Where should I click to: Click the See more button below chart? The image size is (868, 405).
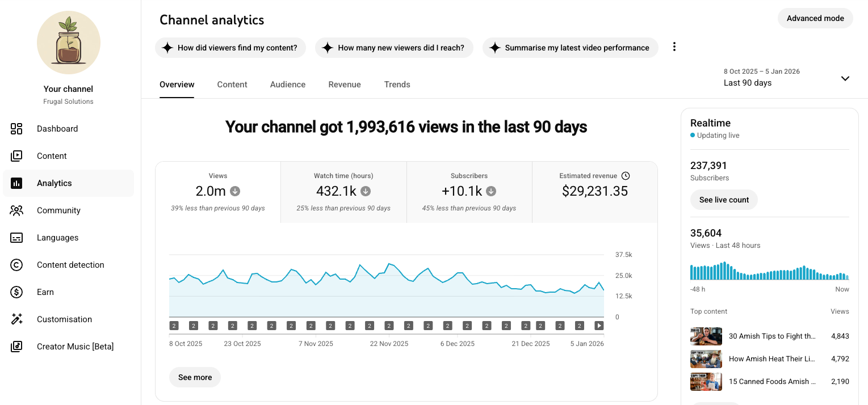click(x=195, y=377)
